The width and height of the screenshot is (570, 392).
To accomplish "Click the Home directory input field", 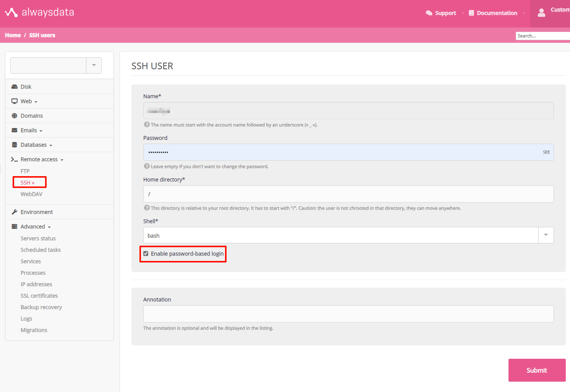I will tap(348, 194).
